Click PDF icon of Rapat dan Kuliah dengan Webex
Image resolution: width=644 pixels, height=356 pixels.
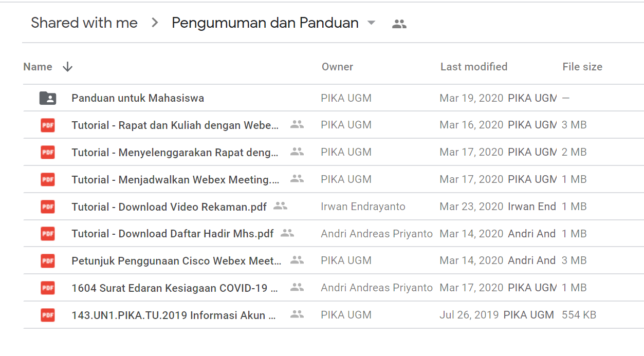point(48,125)
